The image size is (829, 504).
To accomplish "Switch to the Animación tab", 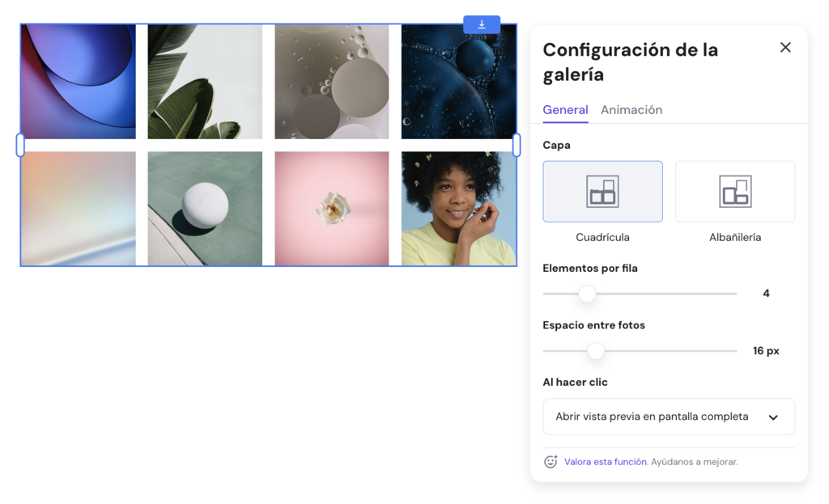I will coord(631,110).
